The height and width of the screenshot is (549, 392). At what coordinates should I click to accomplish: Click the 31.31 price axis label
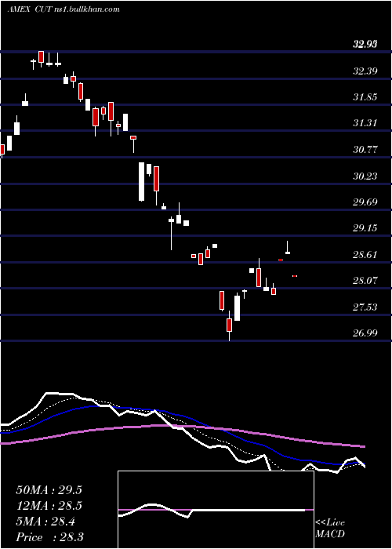[x=365, y=123]
